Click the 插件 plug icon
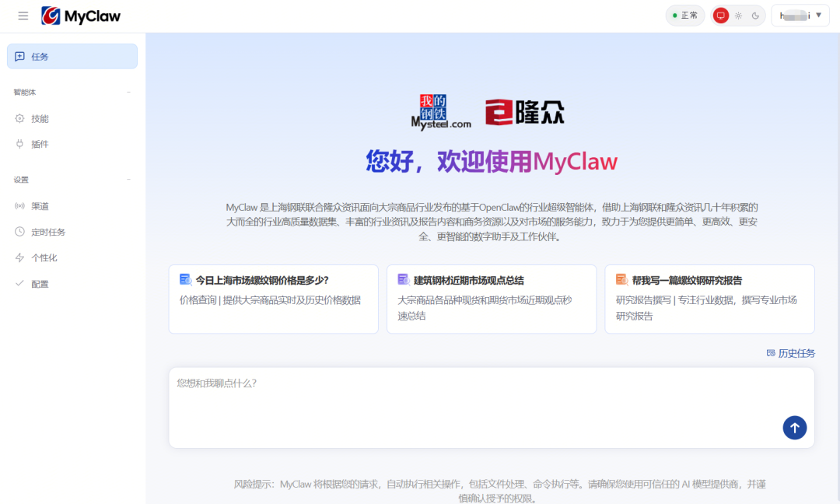 point(19,144)
